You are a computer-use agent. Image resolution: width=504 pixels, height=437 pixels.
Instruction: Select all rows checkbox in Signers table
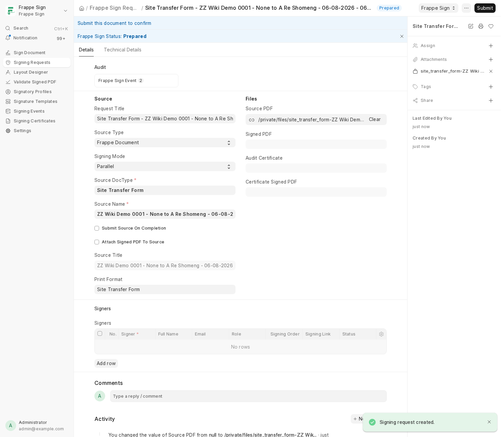point(100,333)
